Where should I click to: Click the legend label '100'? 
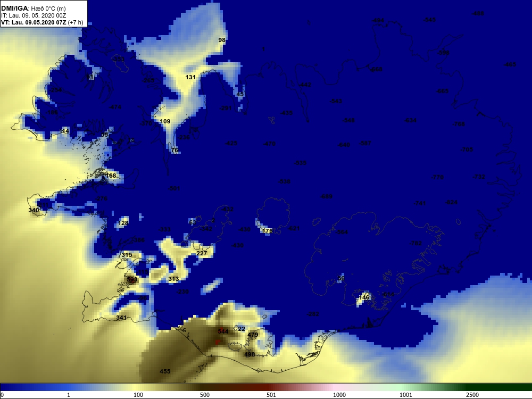[138, 395]
